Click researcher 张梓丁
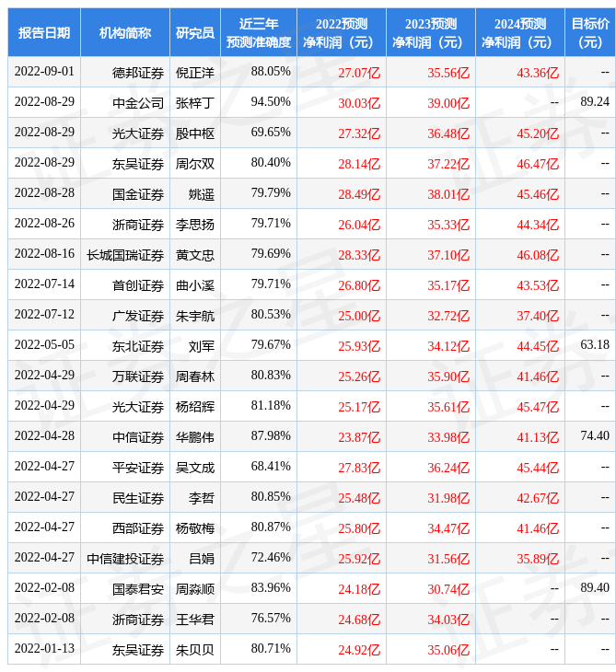616x672 pixels. (x=195, y=103)
